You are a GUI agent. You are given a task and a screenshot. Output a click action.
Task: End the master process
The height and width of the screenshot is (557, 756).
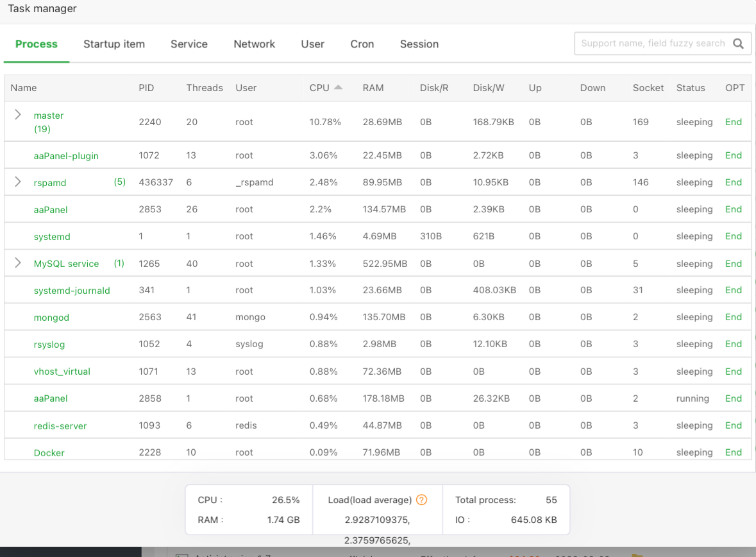coord(734,122)
